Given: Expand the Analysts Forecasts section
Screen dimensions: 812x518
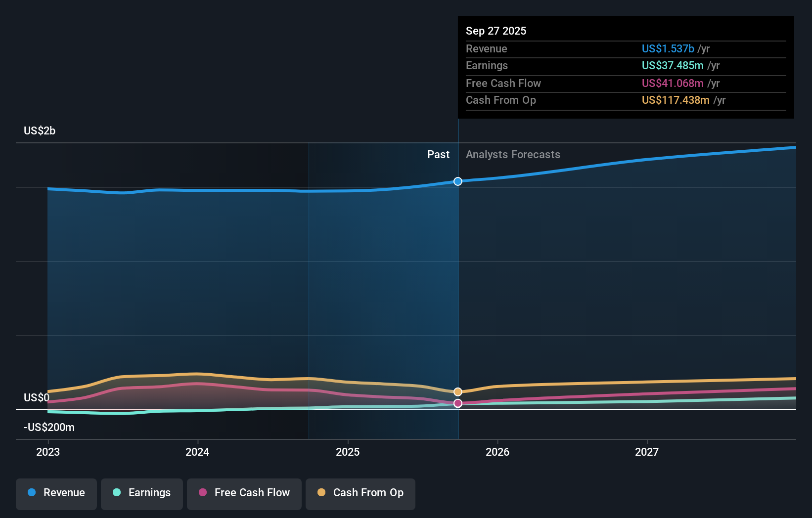Looking at the screenshot, I should click(x=513, y=154).
